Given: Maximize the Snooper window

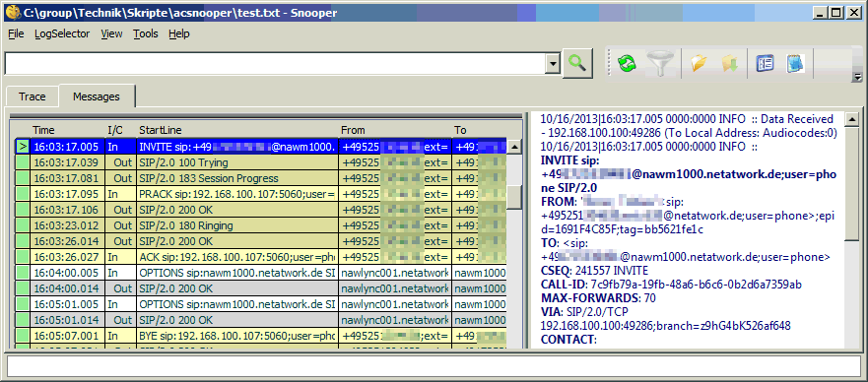Looking at the screenshot, I should pyautogui.click(x=836, y=12).
